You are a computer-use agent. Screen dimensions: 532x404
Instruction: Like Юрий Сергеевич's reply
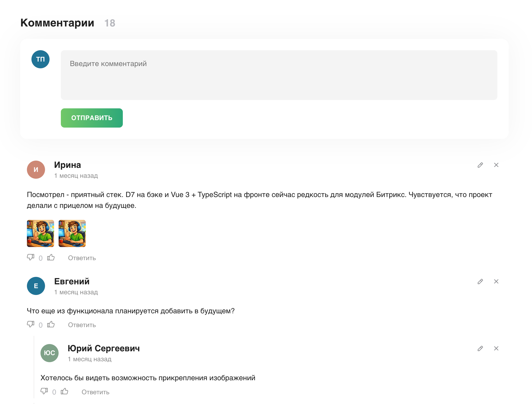click(x=64, y=392)
